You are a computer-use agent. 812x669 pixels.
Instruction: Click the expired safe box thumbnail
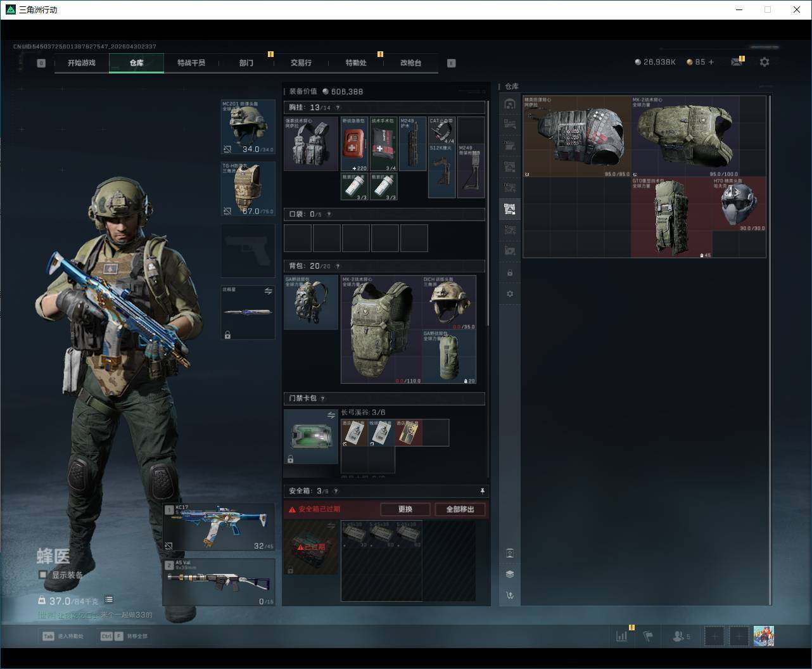point(311,547)
